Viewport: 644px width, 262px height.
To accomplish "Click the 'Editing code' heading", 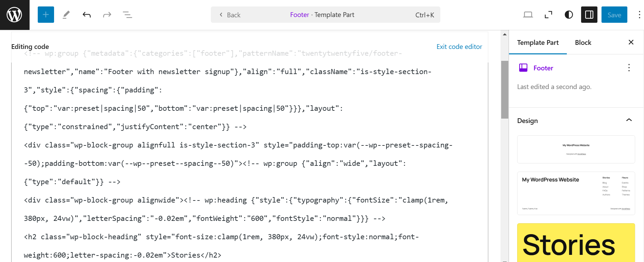I will point(30,47).
